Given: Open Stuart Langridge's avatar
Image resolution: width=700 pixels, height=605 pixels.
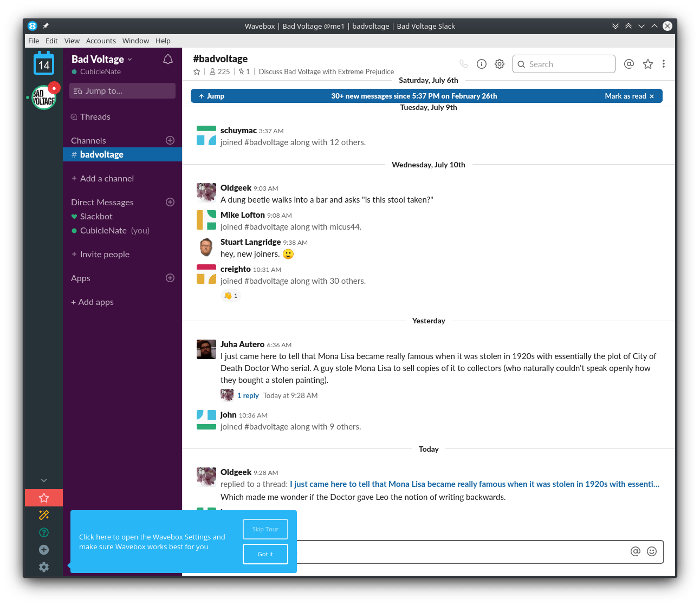Looking at the screenshot, I should click(206, 247).
